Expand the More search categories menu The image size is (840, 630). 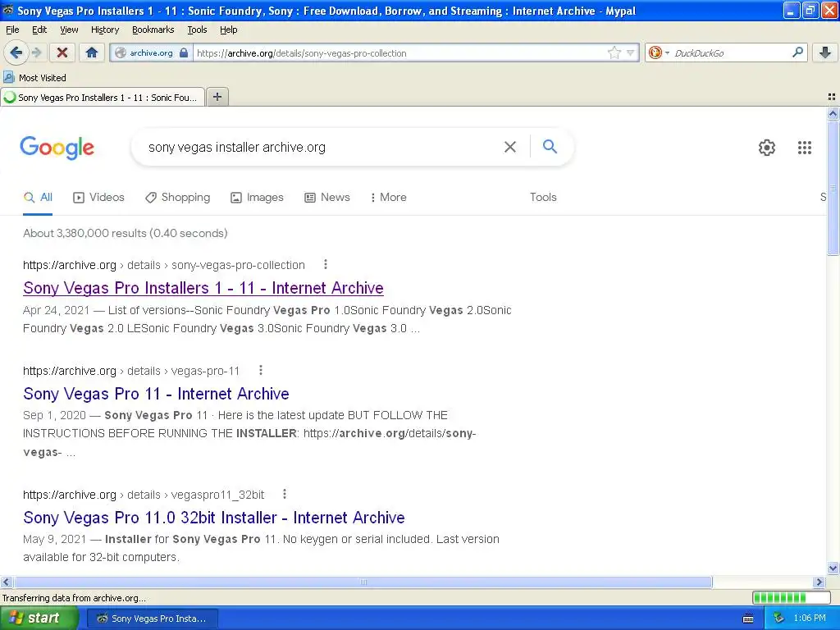click(x=388, y=197)
